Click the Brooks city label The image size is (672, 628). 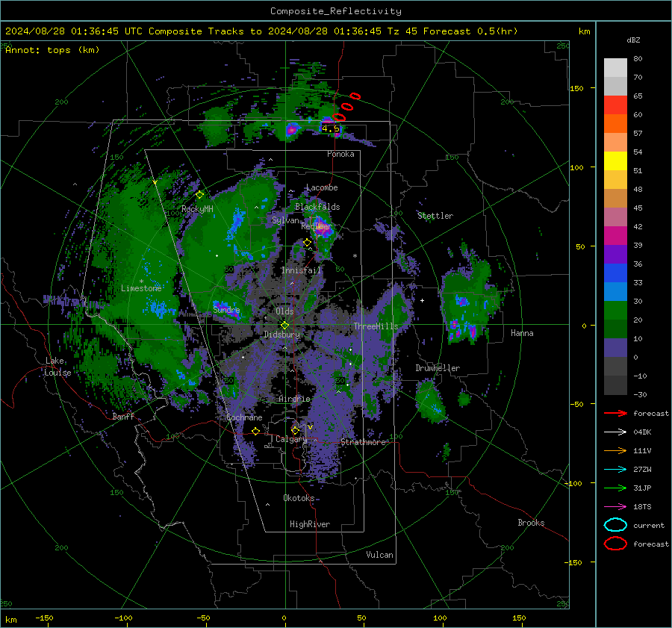pyautogui.click(x=531, y=523)
